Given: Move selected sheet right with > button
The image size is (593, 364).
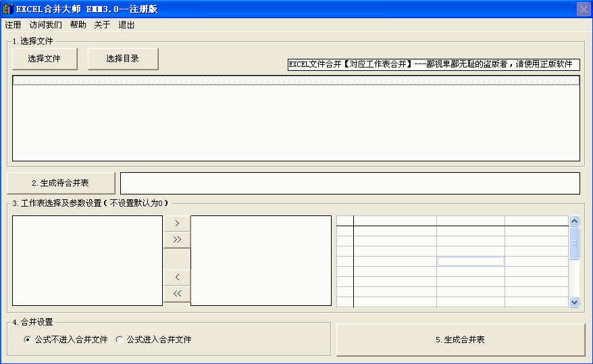Looking at the screenshot, I should [177, 224].
